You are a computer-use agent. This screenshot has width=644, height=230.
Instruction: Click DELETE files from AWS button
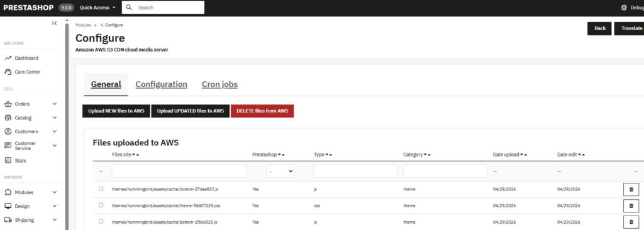262,111
